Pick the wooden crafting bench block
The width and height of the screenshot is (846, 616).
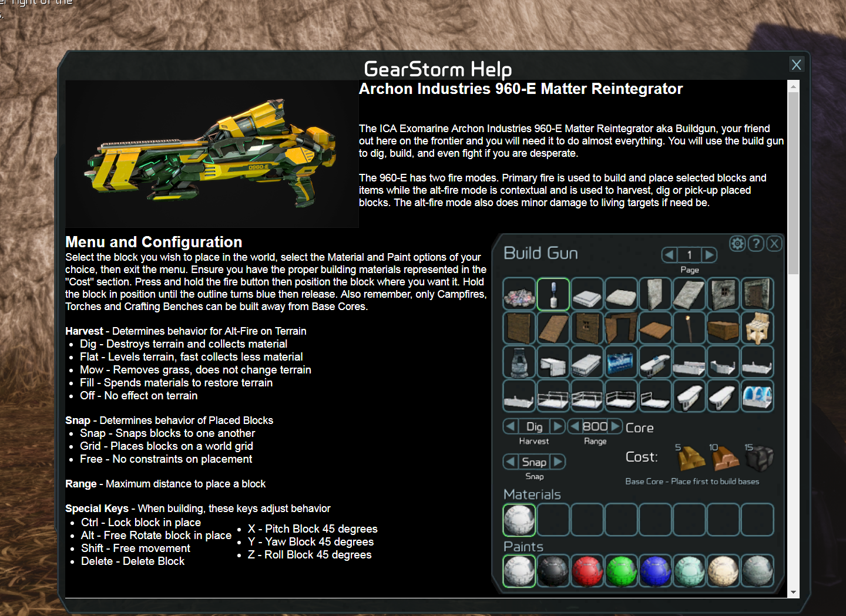tap(758, 328)
